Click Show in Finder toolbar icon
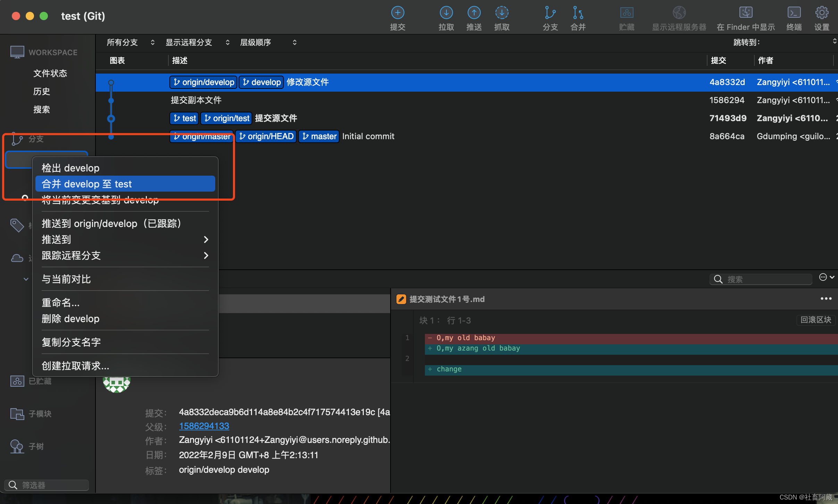The image size is (838, 504). (x=746, y=13)
